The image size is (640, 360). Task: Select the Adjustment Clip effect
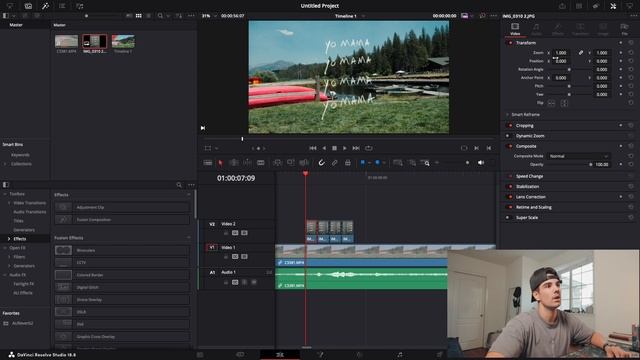[x=122, y=207]
